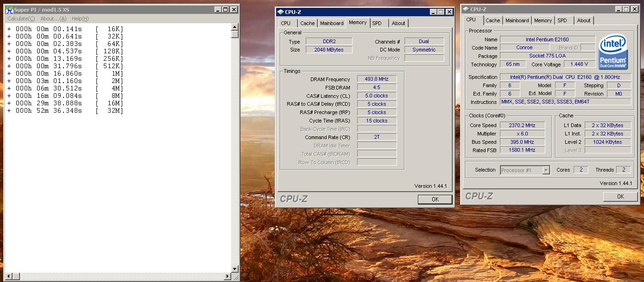Click the memory Size field 2048 MBytes
This screenshot has height=282, width=644.
329,50
